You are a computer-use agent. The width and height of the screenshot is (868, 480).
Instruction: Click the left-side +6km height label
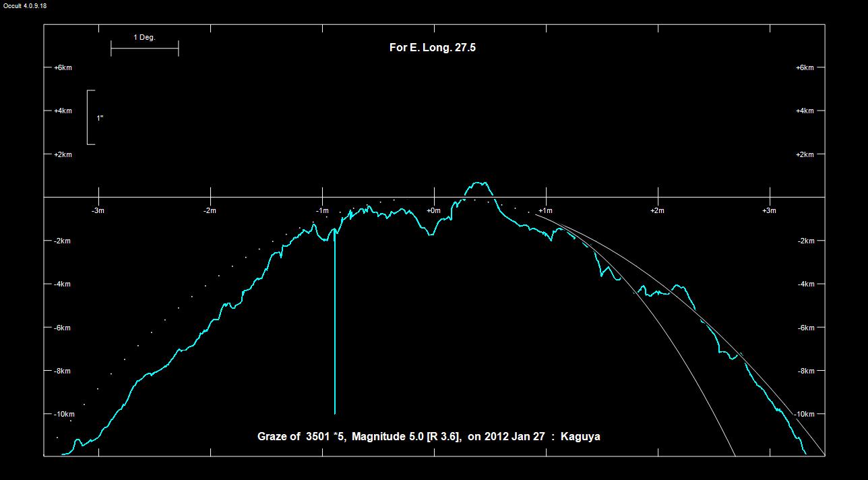[x=63, y=68]
